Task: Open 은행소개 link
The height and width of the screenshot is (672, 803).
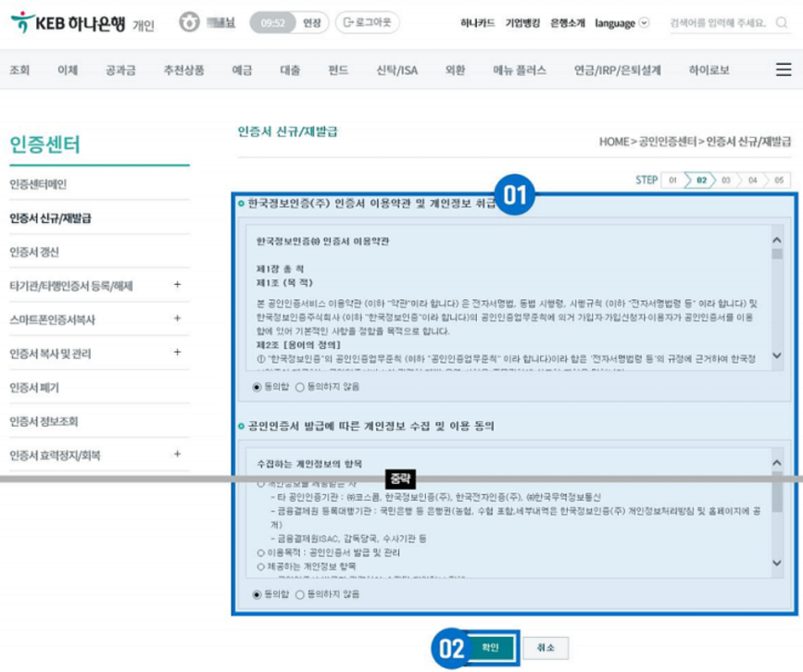Action: point(568,23)
